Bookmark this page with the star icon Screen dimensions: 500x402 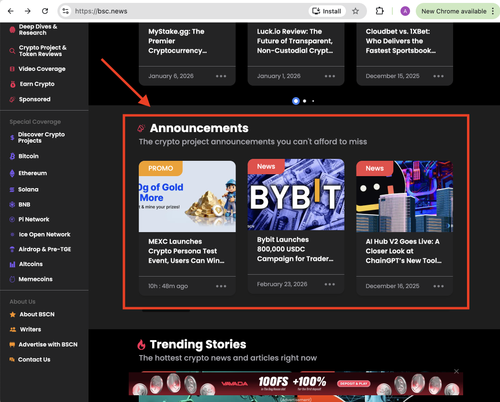tap(356, 11)
